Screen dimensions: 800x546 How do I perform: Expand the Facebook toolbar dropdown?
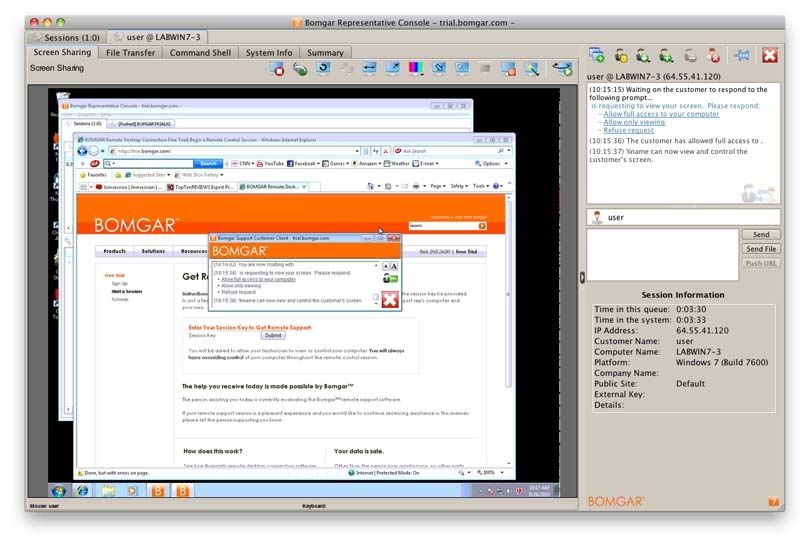pyautogui.click(x=317, y=164)
